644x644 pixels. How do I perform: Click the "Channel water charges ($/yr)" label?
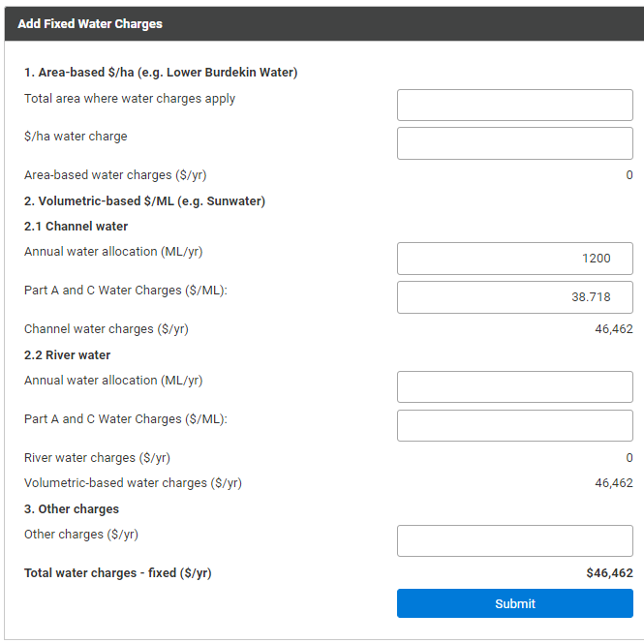pos(107,329)
